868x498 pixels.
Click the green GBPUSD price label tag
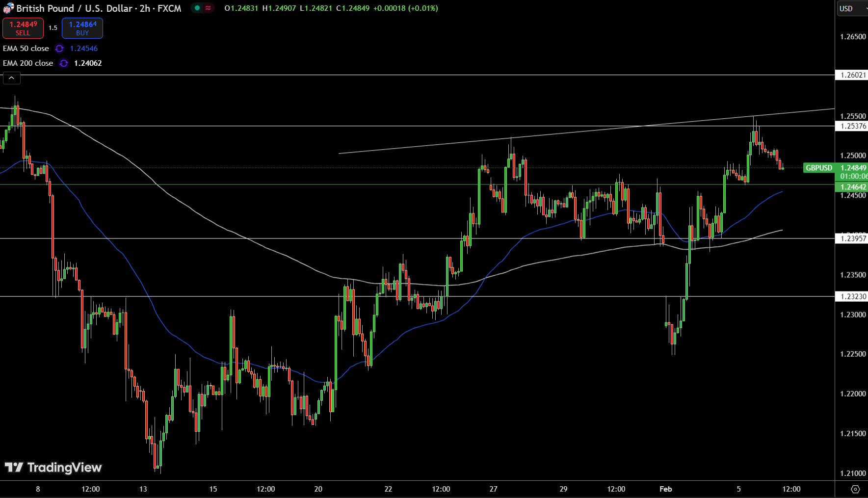(x=819, y=168)
